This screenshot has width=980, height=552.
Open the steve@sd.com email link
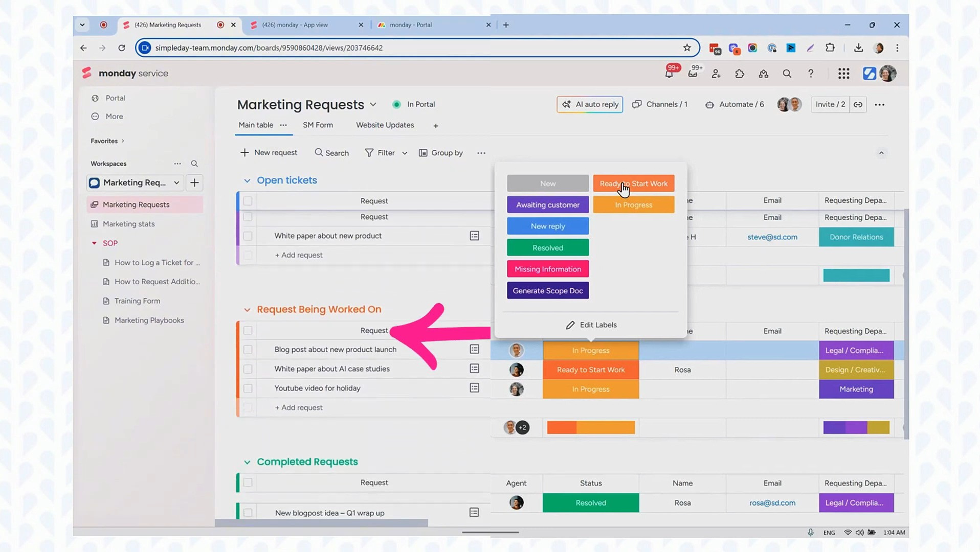coord(772,237)
